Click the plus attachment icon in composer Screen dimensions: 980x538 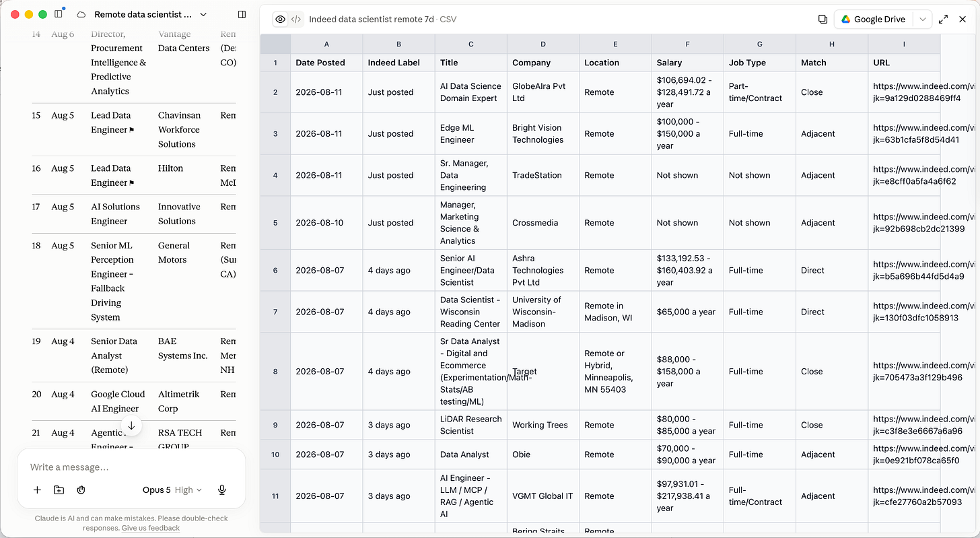click(37, 490)
